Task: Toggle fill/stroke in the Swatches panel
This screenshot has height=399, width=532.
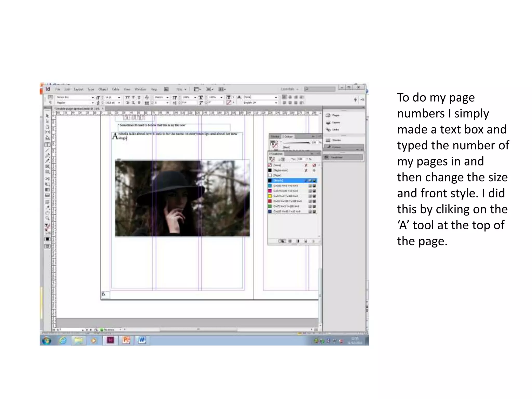Action: (x=272, y=159)
